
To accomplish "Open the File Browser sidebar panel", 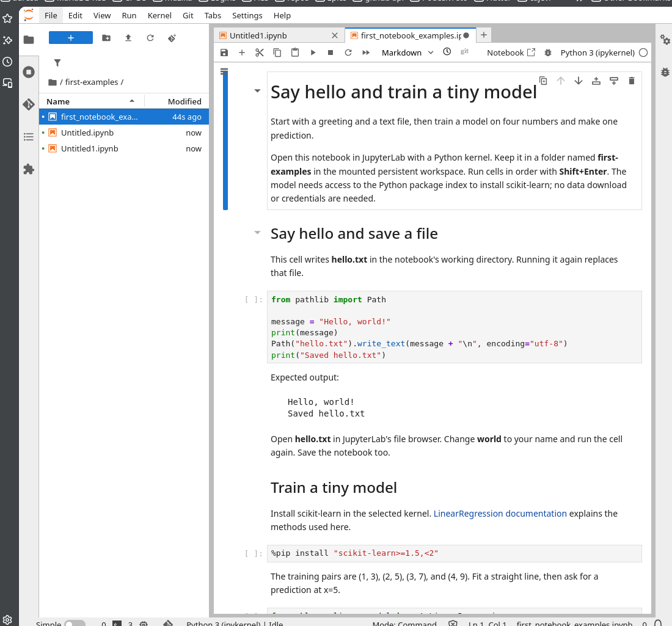I will point(29,40).
